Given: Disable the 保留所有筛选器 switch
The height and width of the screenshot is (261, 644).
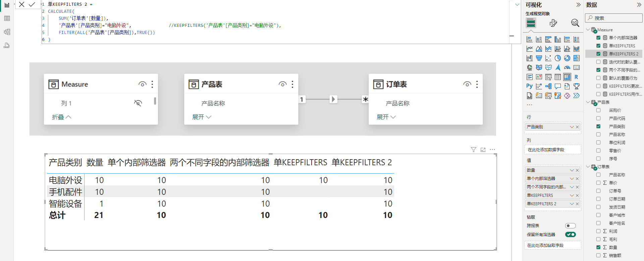Looking at the screenshot, I should coord(570,234).
